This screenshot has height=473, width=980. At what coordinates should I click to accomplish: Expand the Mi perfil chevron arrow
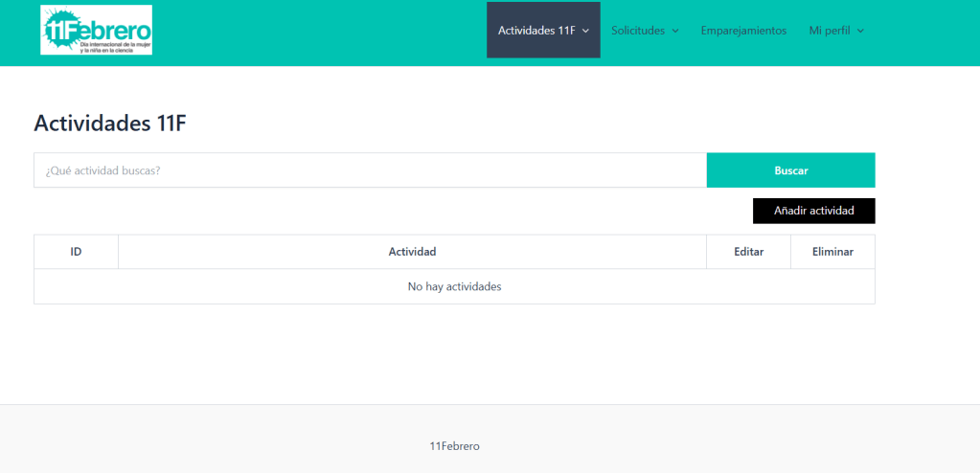860,31
